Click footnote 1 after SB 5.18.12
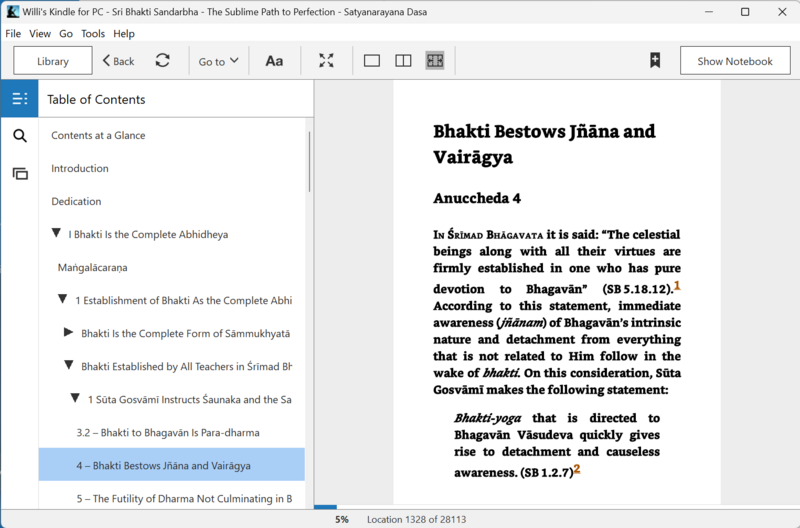This screenshot has width=800, height=528. pyautogui.click(x=677, y=285)
